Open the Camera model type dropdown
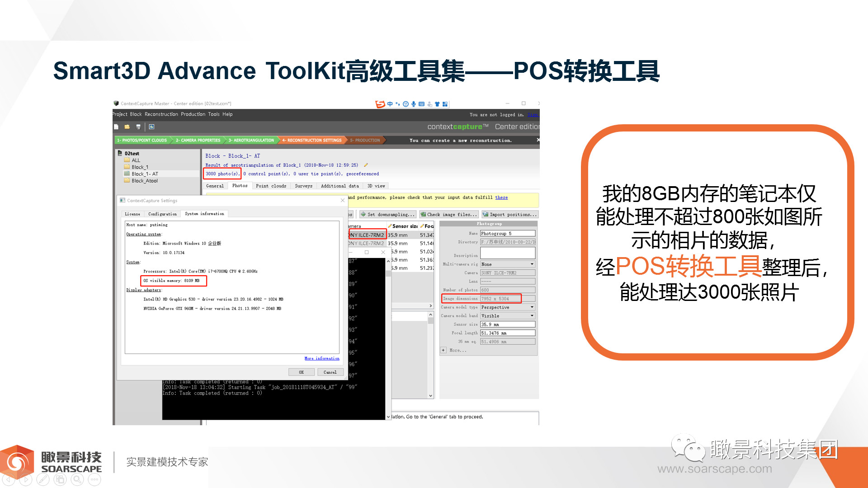Viewport: 868px width, 488px height. coord(508,307)
